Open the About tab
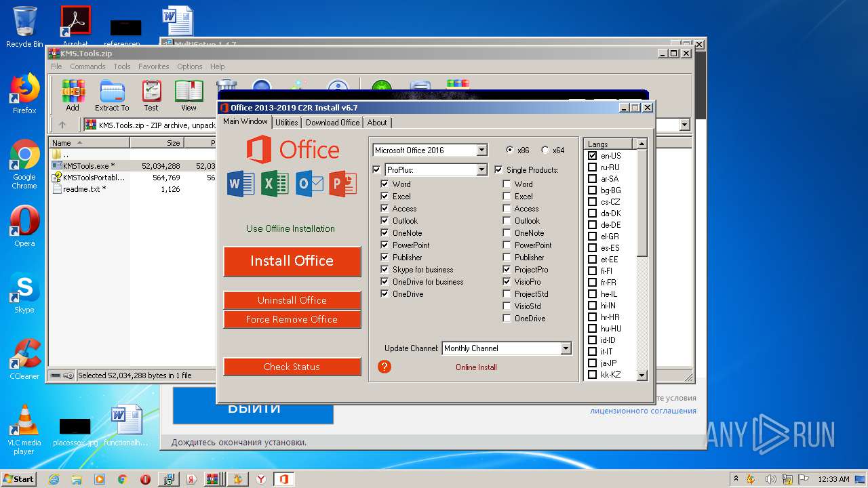The image size is (868, 488). click(x=377, y=123)
